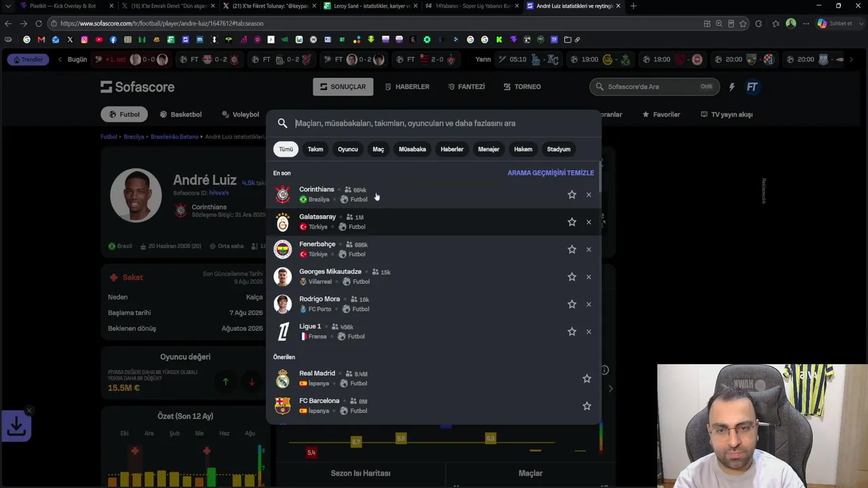Remove Georges Mikautadze from search history
Image resolution: width=868 pixels, height=488 pixels.
tap(589, 277)
